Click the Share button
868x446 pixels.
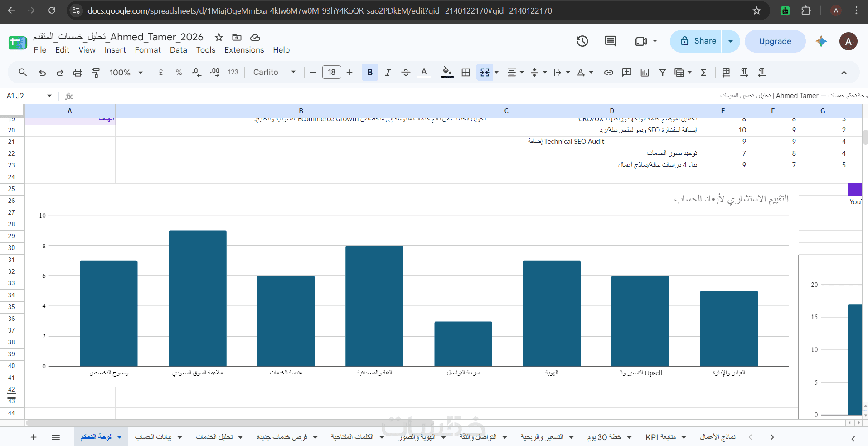699,41
